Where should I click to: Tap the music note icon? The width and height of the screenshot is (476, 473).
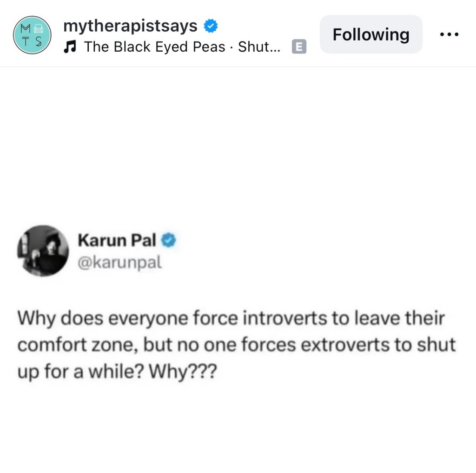click(x=70, y=47)
